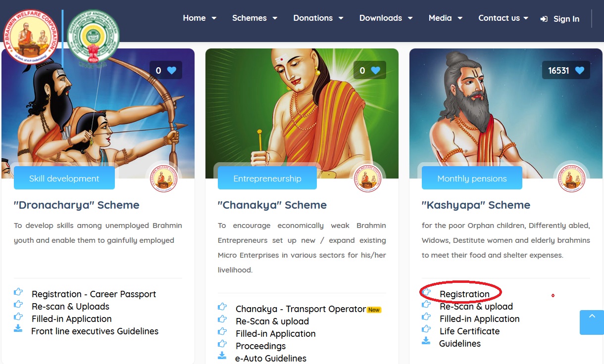Screen dimensions: 604x364
Task: Click the Skill development category button
Action: click(x=64, y=178)
